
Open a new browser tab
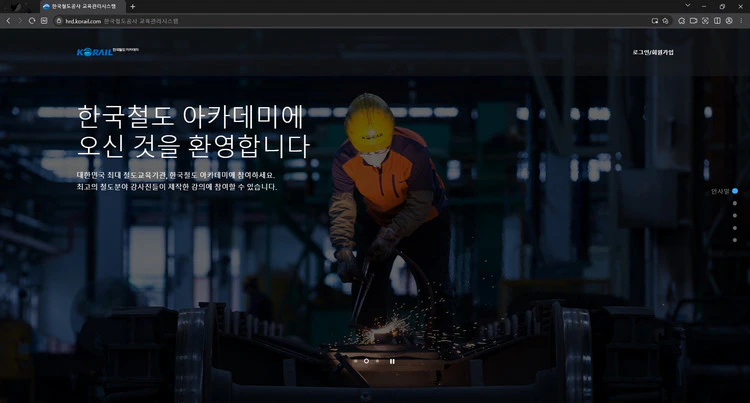[132, 6]
